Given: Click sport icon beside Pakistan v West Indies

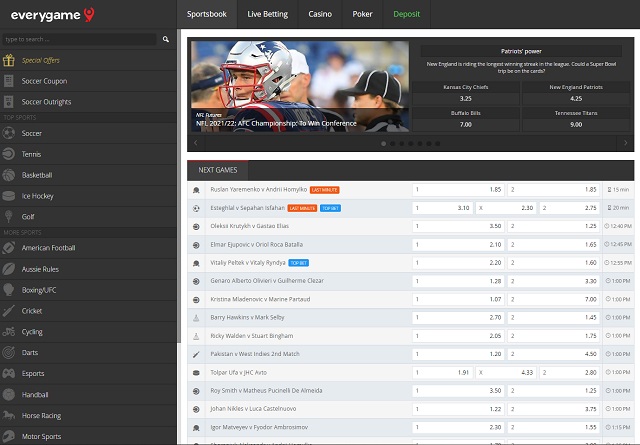Looking at the screenshot, I should pos(196,354).
